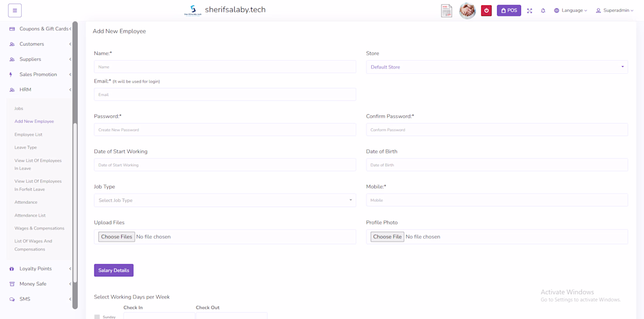644x319 pixels.
Task: Open Employee List page
Action: click(x=28, y=134)
